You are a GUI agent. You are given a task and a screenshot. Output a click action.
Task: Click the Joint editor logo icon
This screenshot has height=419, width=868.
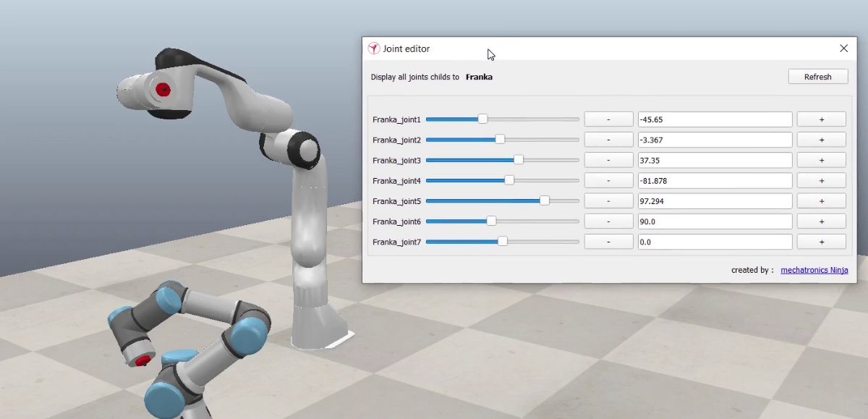tap(374, 48)
